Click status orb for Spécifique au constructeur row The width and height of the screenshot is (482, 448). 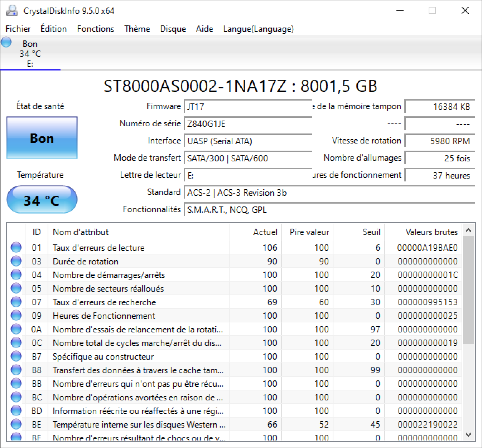(16, 356)
